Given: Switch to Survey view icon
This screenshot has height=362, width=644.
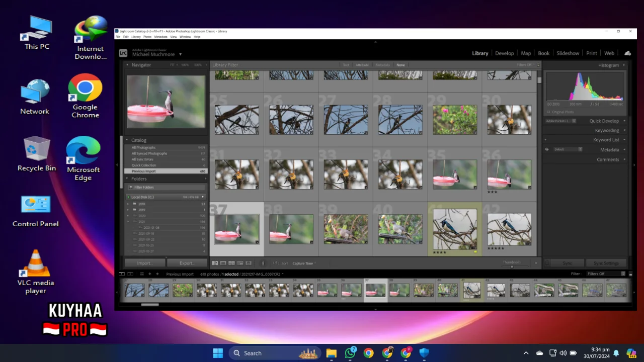Looking at the screenshot, I should point(240,263).
